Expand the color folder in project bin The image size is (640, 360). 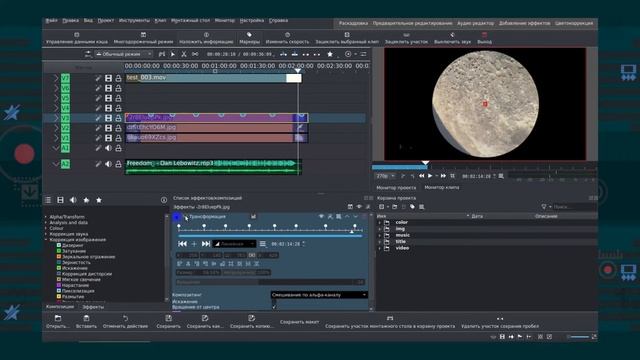tap(380, 222)
